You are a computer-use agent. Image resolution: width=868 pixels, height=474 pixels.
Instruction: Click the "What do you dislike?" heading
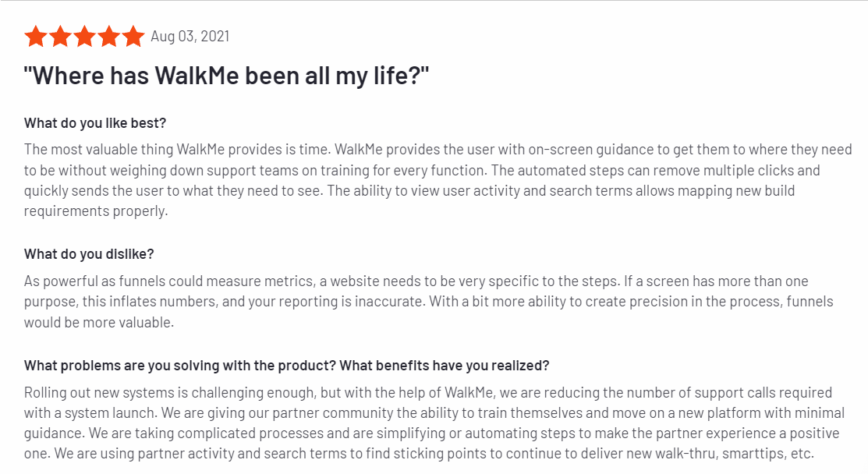(89, 254)
